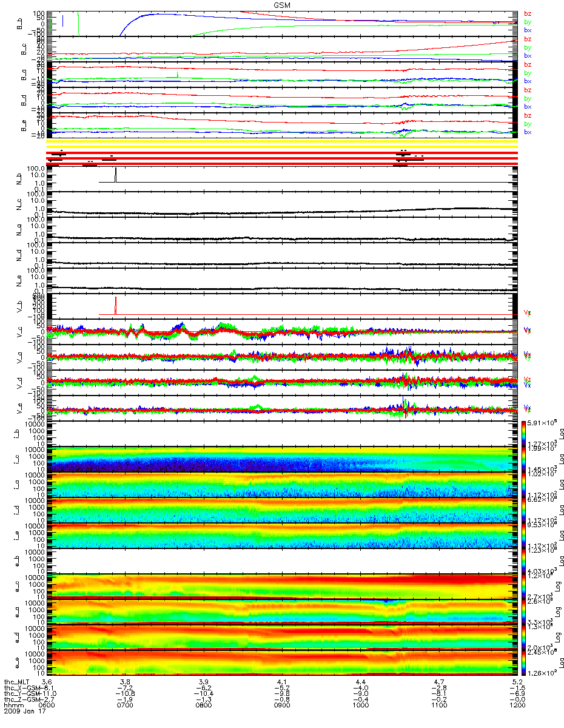Click the thc_Y-GSM footer row label
This screenshot has width=564, height=728.
tap(21, 693)
